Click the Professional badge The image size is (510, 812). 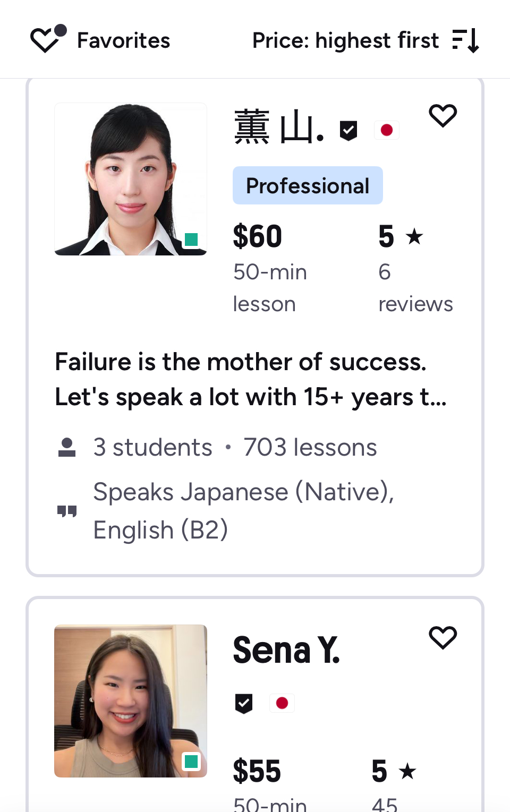308,186
